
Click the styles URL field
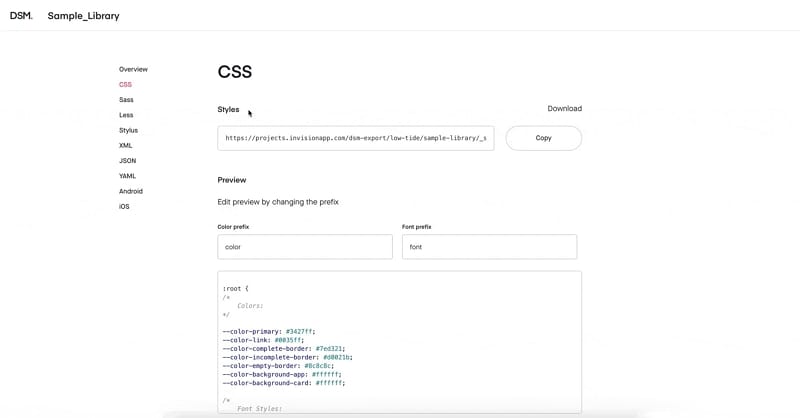[355, 138]
